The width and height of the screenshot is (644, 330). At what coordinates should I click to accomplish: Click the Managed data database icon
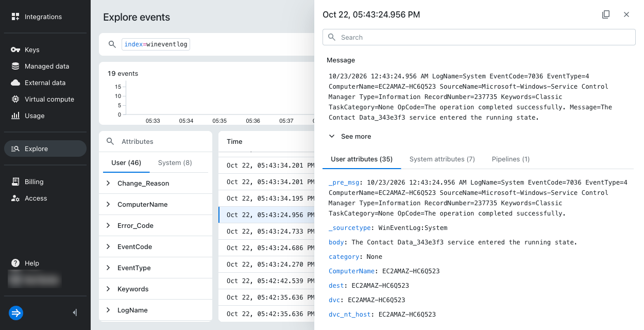[x=15, y=66]
